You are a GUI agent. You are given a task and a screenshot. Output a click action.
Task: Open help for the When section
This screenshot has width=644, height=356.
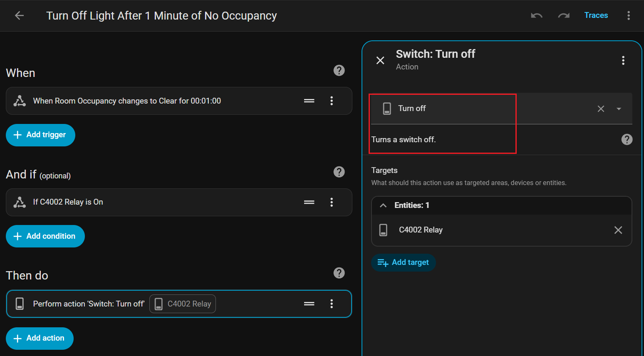339,71
